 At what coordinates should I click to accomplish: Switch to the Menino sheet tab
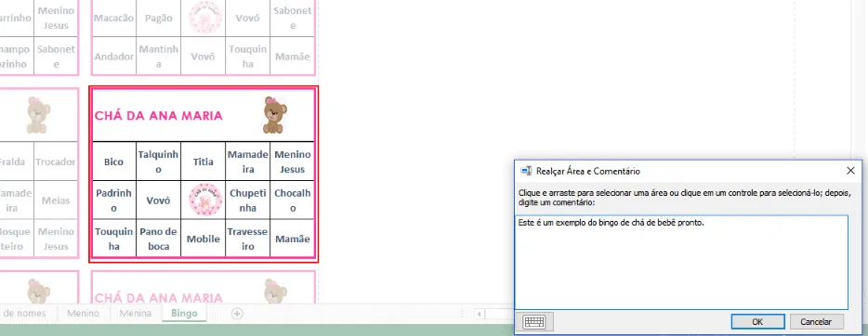click(x=83, y=314)
